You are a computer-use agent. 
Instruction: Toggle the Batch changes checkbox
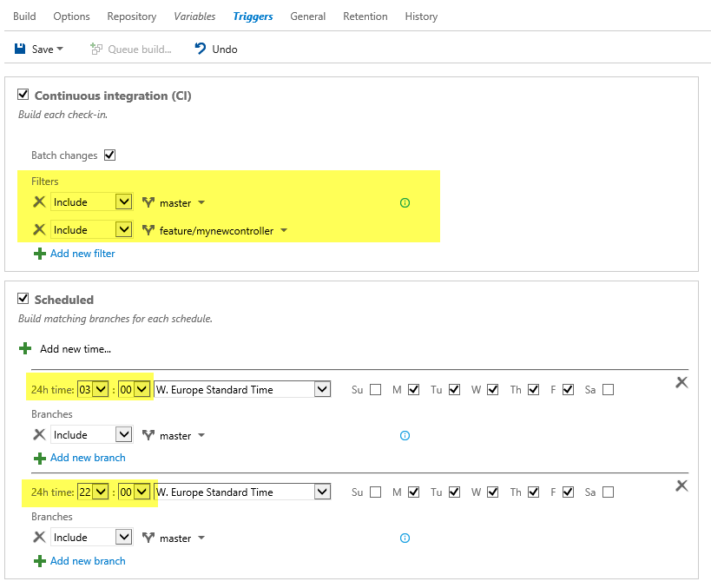109,155
